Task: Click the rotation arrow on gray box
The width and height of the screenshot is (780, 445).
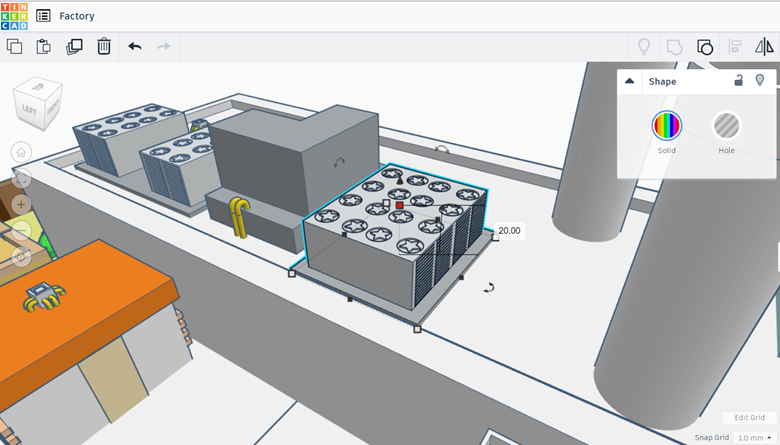Action: (339, 162)
